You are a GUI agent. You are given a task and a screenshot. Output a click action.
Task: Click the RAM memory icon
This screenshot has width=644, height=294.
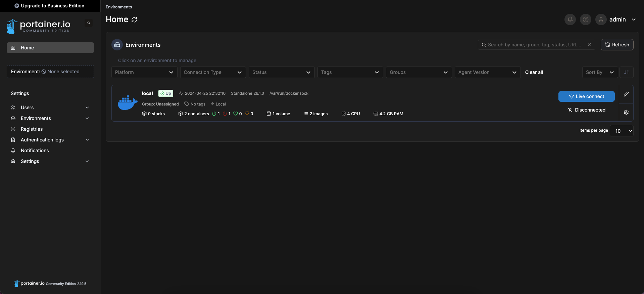[x=376, y=114]
